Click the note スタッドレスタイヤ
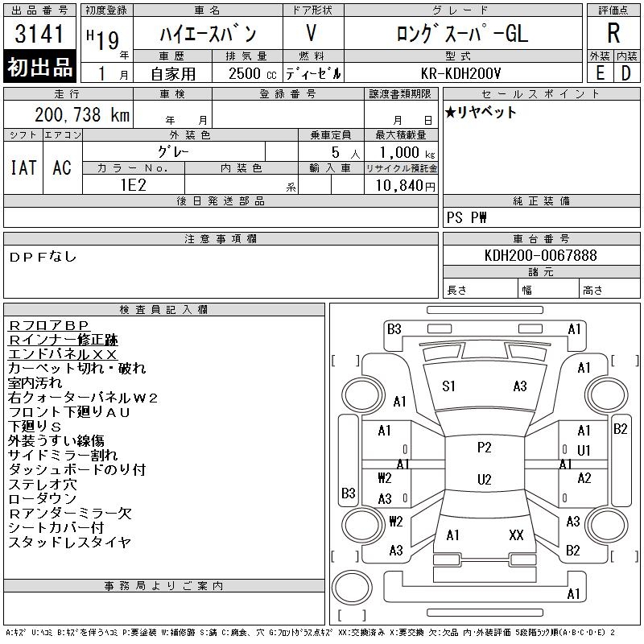 pos(69,542)
